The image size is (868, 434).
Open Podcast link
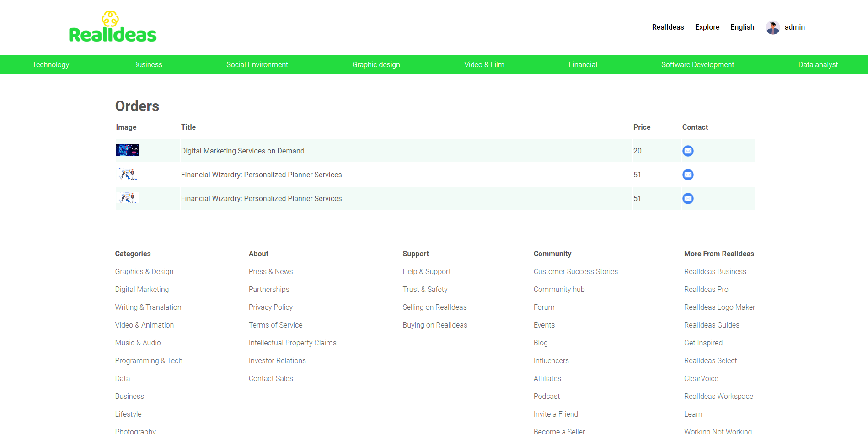(x=547, y=397)
